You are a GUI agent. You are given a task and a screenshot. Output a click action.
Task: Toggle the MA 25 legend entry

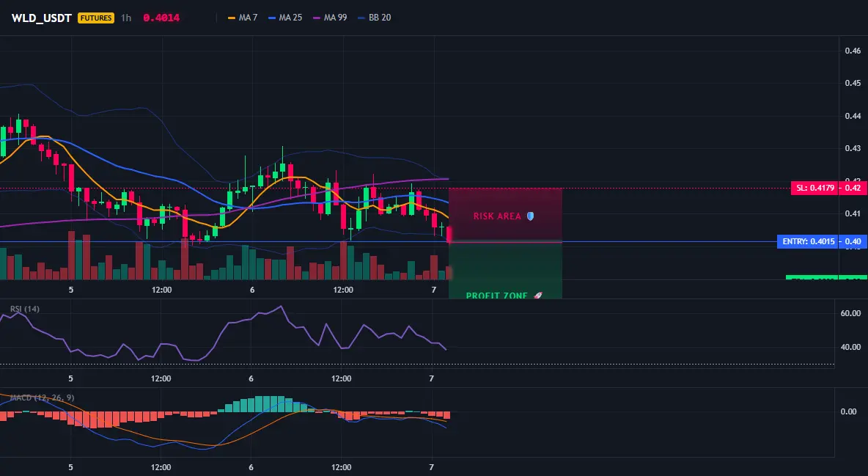tap(285, 18)
